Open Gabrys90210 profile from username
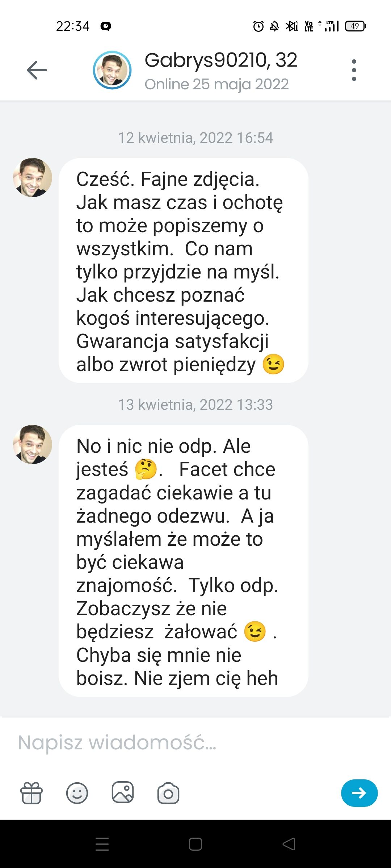Viewport: 391px width, 868px height. pos(221,60)
